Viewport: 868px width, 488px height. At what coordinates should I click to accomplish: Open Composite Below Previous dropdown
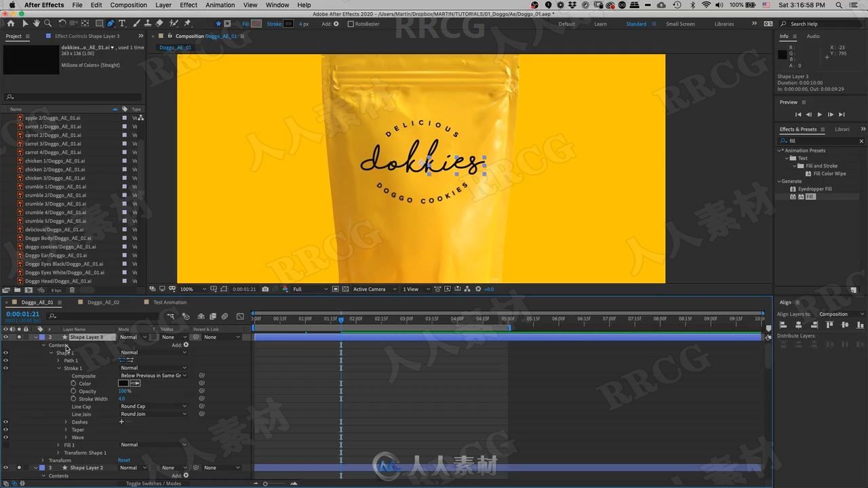point(153,375)
